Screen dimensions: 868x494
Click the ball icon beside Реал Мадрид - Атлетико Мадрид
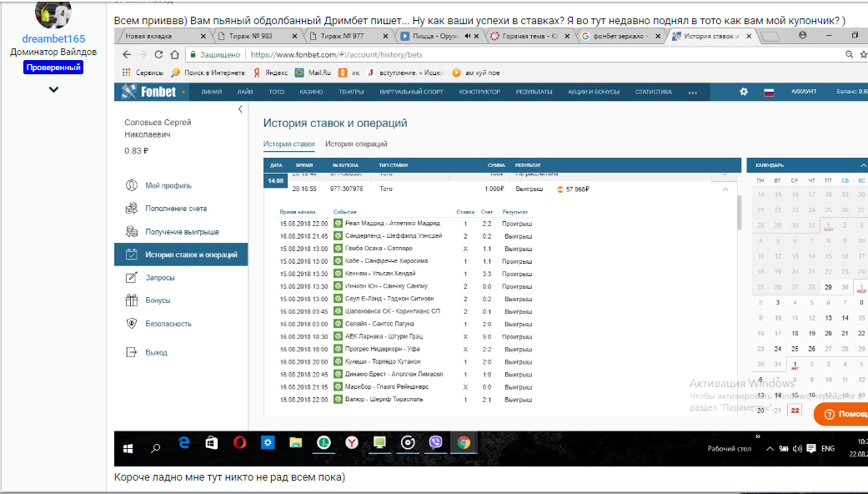coord(338,224)
